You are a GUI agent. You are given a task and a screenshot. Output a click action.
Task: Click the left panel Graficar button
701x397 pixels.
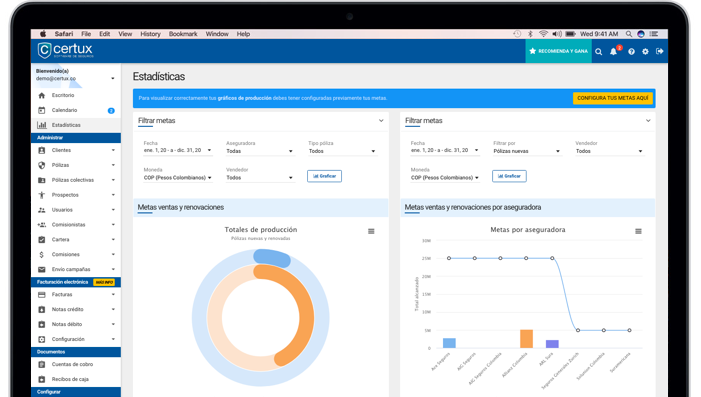pyautogui.click(x=325, y=176)
